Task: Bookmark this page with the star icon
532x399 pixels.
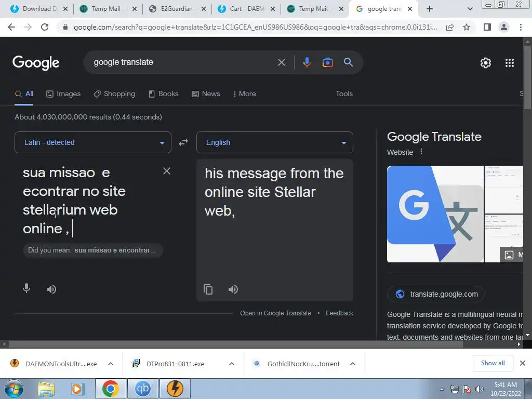Action: click(x=467, y=27)
